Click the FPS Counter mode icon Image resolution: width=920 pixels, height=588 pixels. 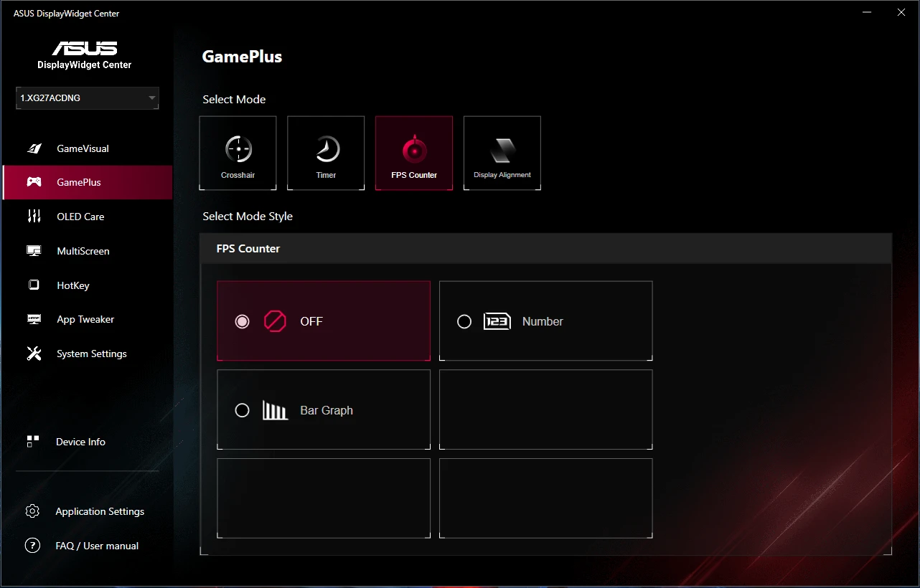[x=414, y=150]
